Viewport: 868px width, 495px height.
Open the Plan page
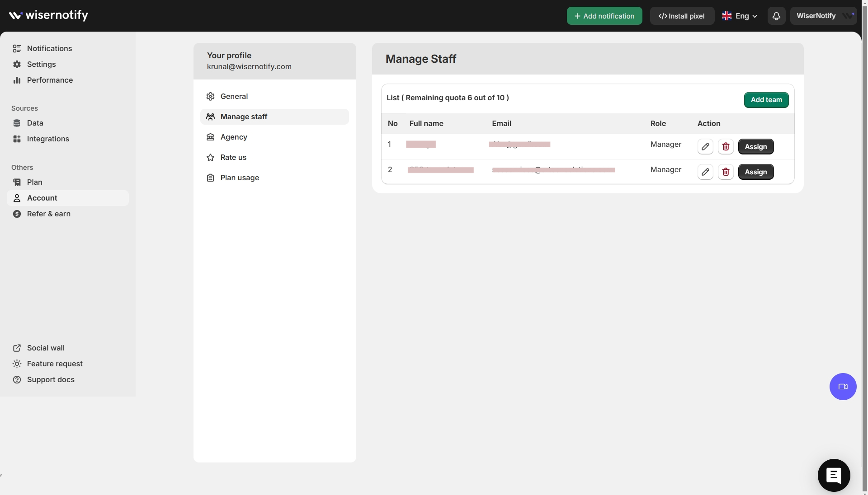68,182
